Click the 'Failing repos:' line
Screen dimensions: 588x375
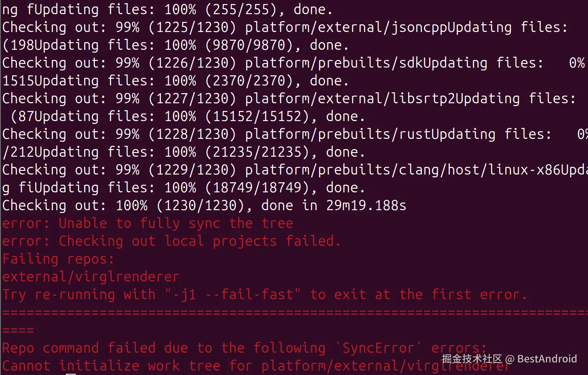[58, 259]
